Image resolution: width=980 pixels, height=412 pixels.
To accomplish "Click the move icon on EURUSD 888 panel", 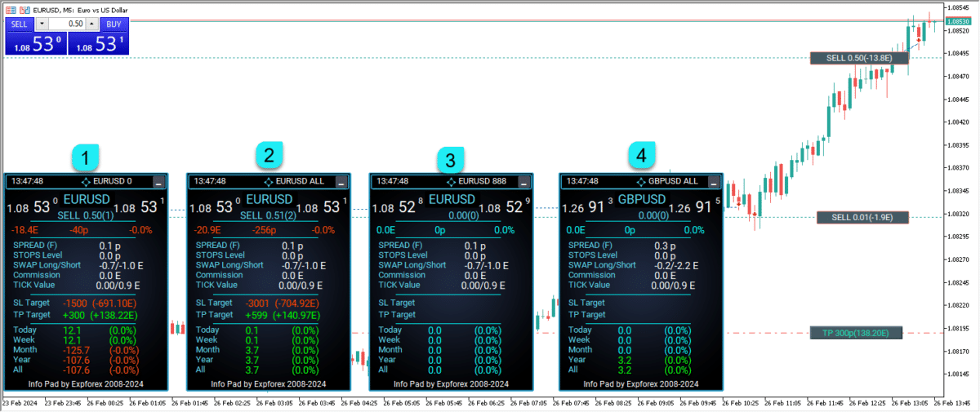I will tap(452, 181).
